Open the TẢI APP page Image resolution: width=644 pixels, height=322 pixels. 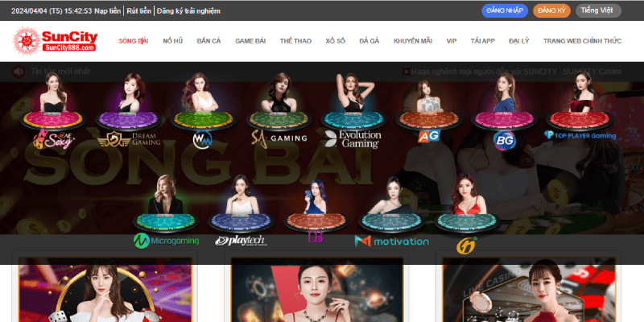pos(482,41)
